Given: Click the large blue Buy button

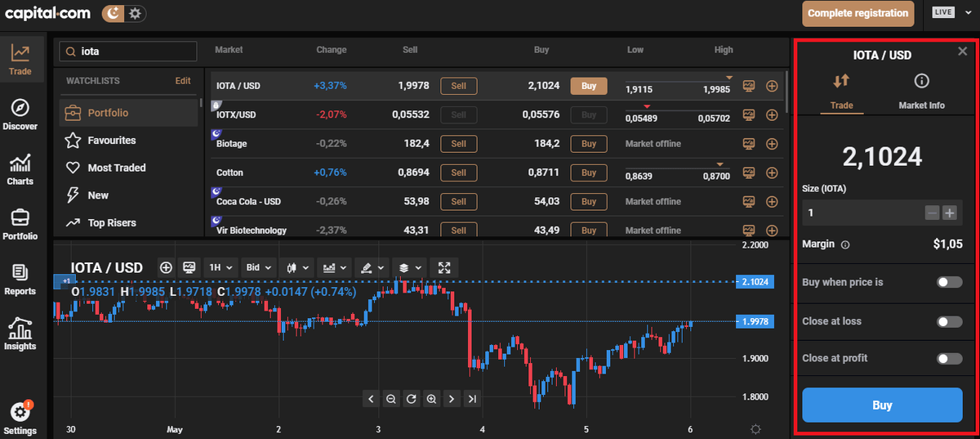Looking at the screenshot, I should tap(882, 405).
